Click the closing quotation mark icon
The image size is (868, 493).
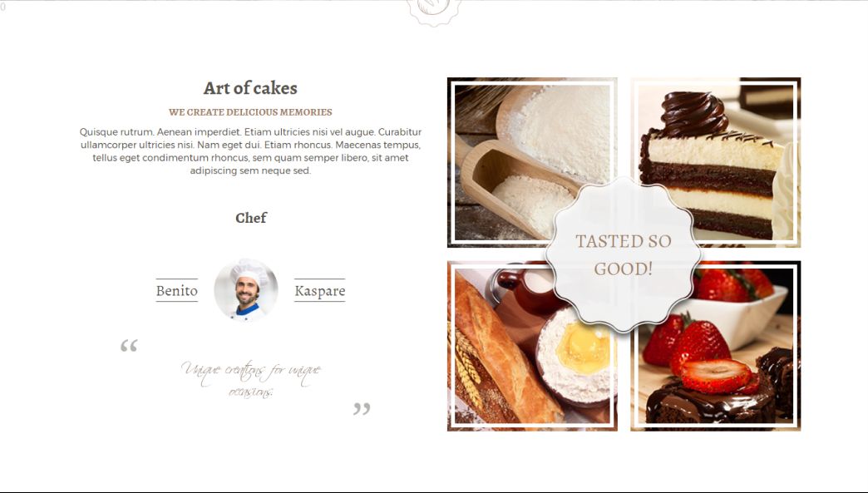pyautogui.click(x=362, y=409)
